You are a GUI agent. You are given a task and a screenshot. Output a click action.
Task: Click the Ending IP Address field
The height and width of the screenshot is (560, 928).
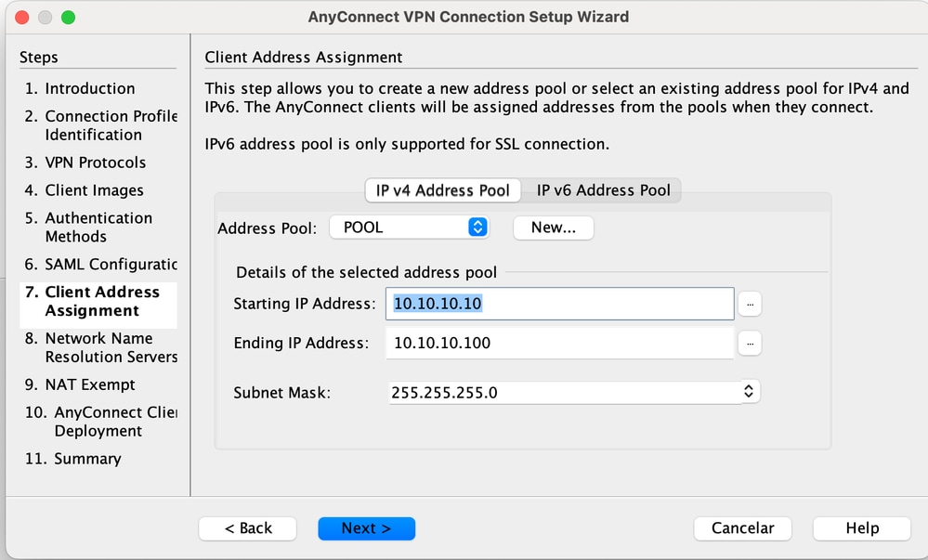click(x=562, y=344)
